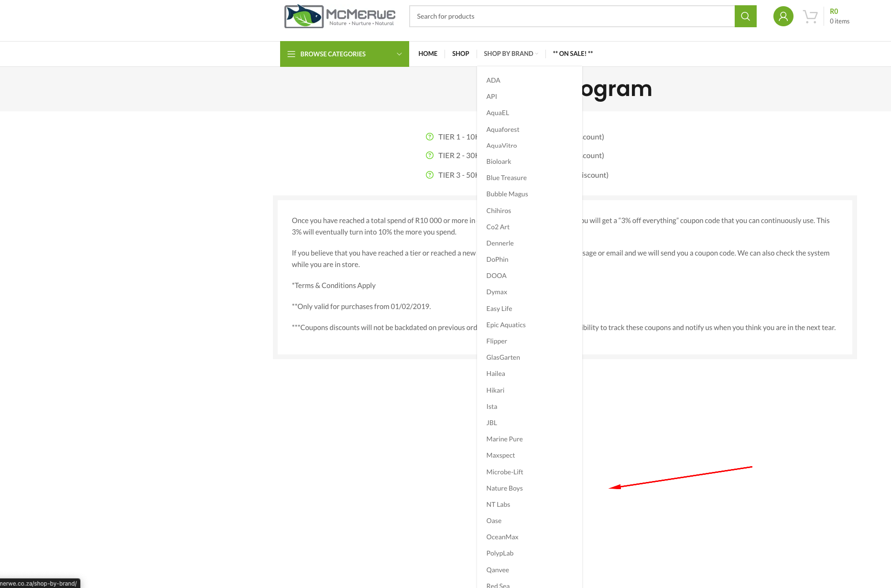Select Blue Treasure brand
The width and height of the screenshot is (891, 588).
coord(506,178)
